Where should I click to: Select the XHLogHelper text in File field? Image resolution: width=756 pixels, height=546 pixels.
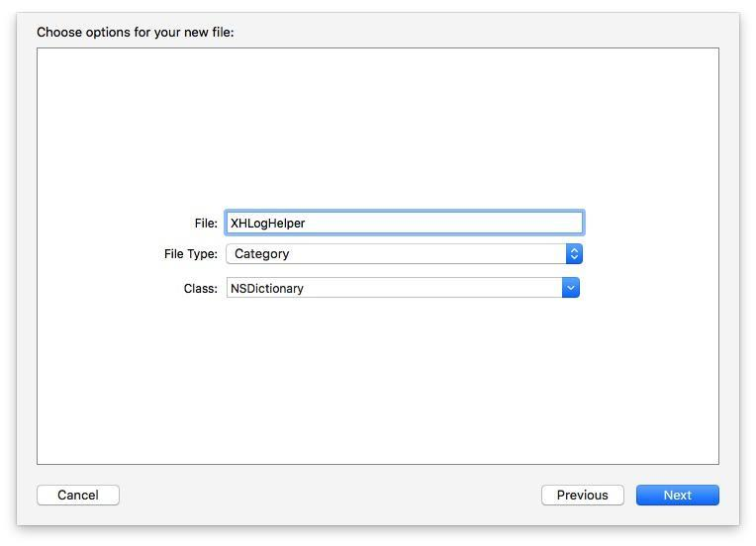tap(268, 224)
